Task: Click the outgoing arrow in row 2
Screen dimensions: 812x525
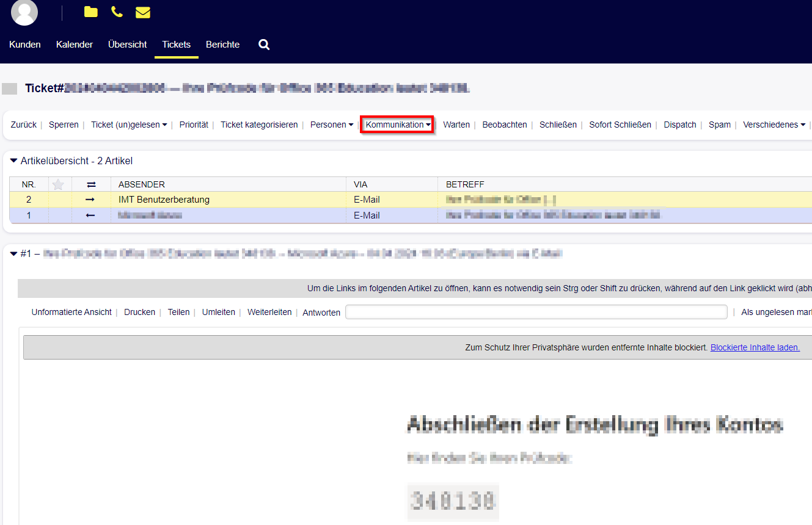Action: click(90, 200)
